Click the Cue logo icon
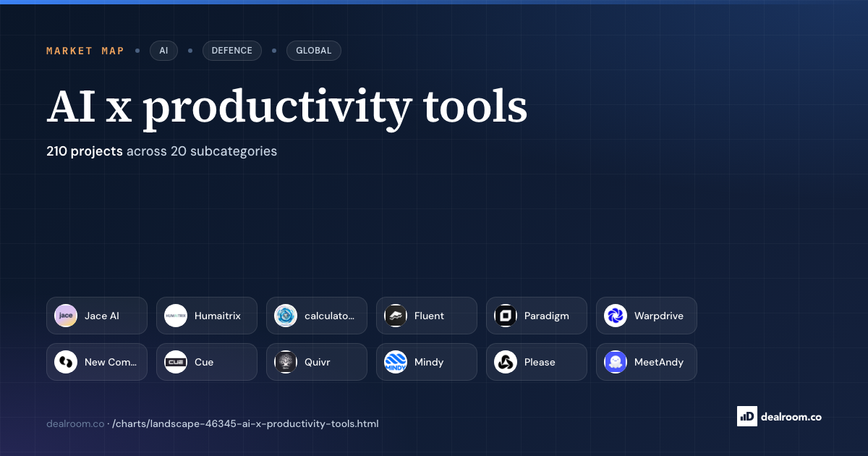 tap(176, 362)
